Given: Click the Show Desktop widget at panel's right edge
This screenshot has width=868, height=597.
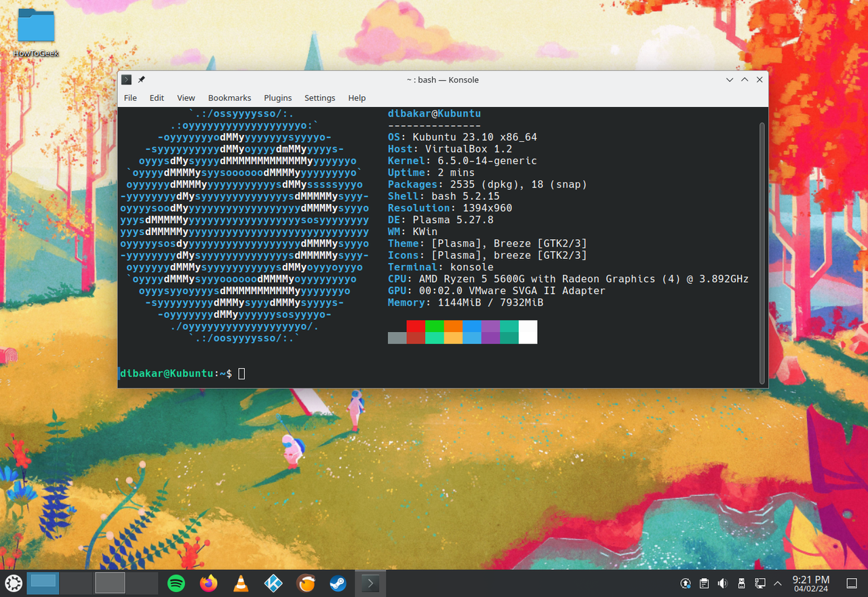Looking at the screenshot, I should coord(851,583).
